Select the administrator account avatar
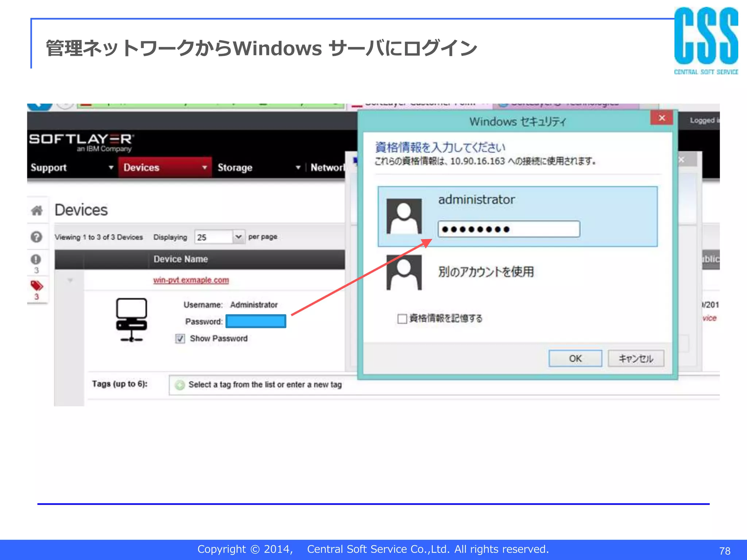Image resolution: width=747 pixels, height=560 pixels. 404,216
